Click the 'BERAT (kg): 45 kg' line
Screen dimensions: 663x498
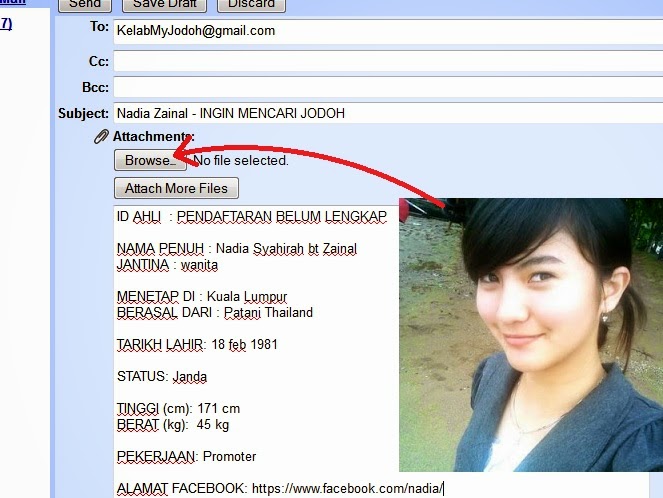coord(173,424)
